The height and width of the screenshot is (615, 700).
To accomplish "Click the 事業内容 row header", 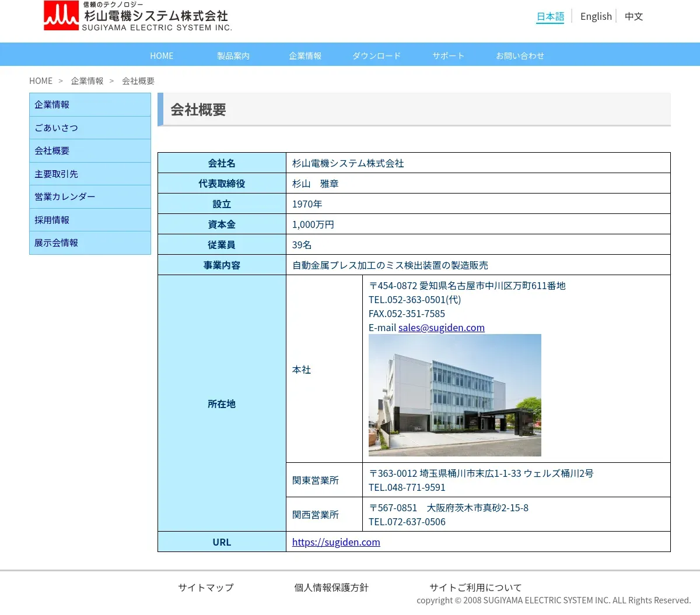I will [222, 265].
